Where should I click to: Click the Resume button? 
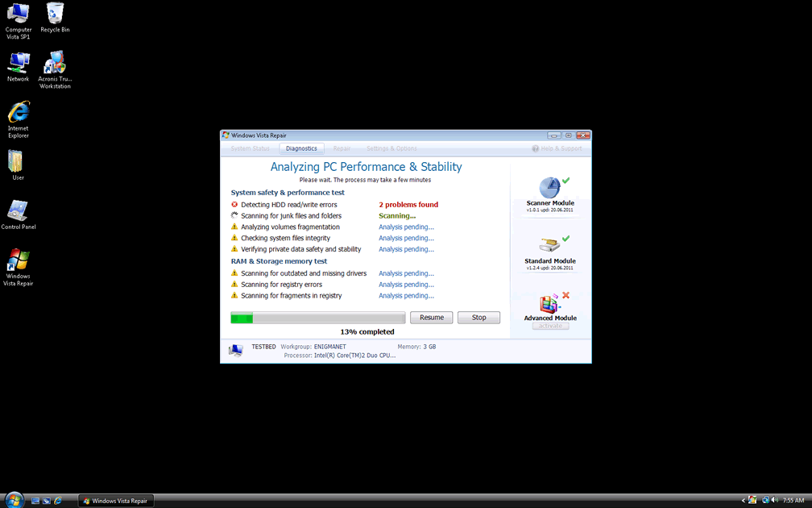click(x=432, y=318)
